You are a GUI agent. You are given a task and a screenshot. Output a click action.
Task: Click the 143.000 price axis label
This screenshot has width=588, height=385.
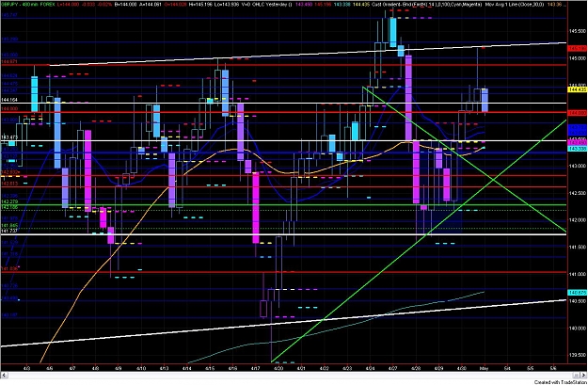578,166
